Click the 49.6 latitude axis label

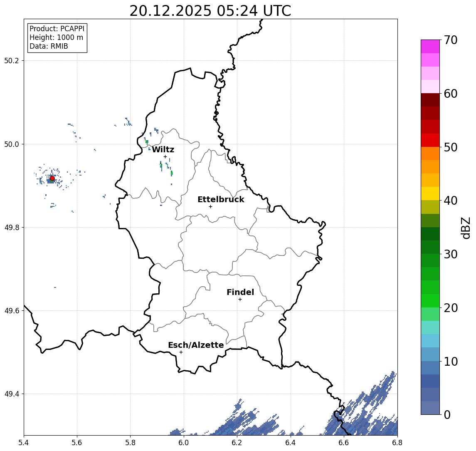click(x=12, y=311)
